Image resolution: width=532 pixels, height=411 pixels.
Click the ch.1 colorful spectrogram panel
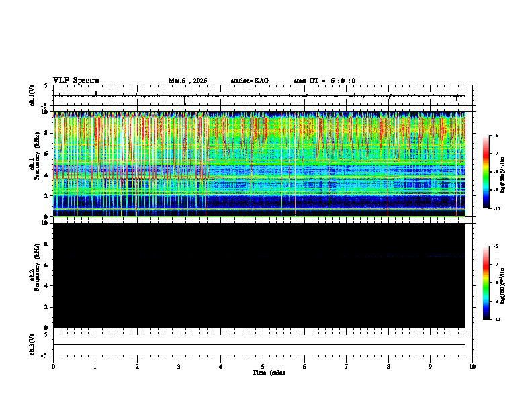(x=259, y=164)
